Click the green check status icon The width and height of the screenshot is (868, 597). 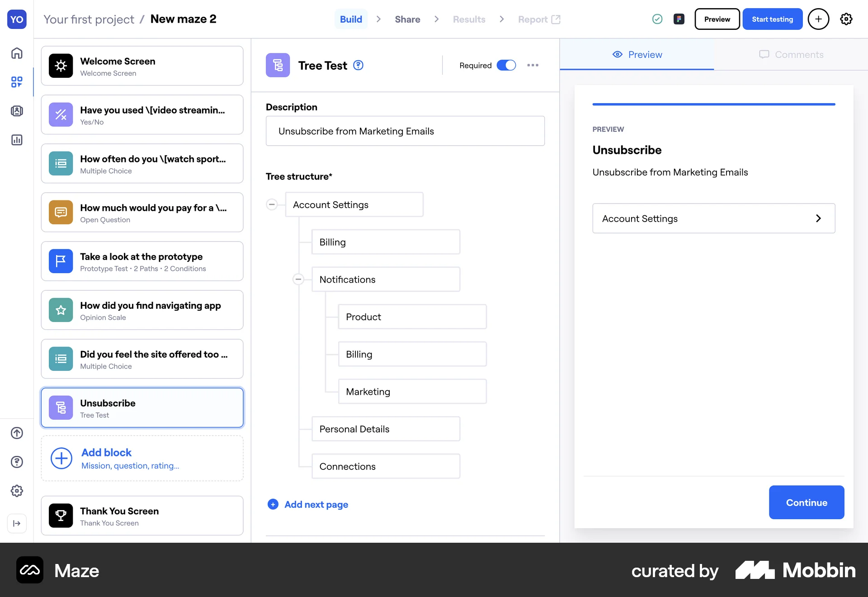[657, 19]
